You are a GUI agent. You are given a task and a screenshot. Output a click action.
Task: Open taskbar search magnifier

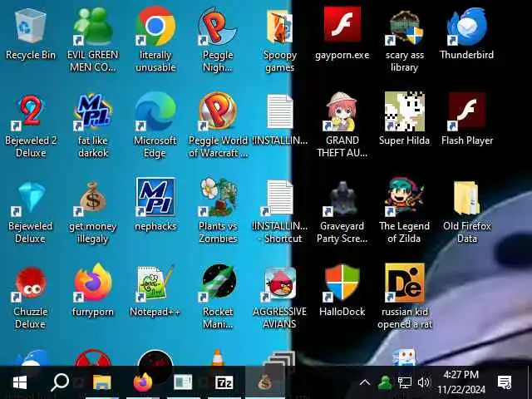click(x=60, y=382)
